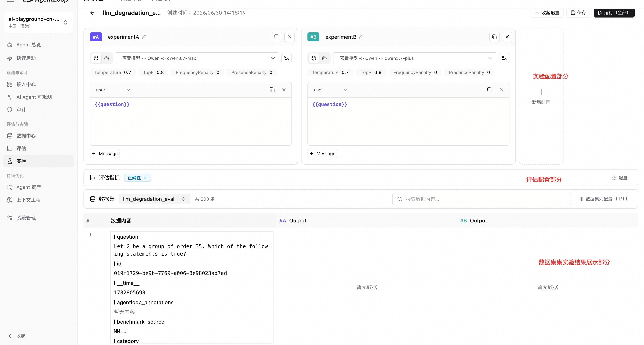
Task: Click Temperature 0.7 chip in experimentA
Action: [113, 72]
